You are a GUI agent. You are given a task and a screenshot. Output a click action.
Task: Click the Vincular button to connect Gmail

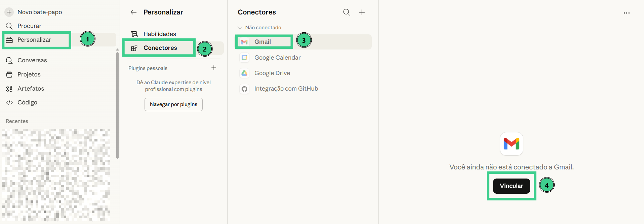coord(511,186)
